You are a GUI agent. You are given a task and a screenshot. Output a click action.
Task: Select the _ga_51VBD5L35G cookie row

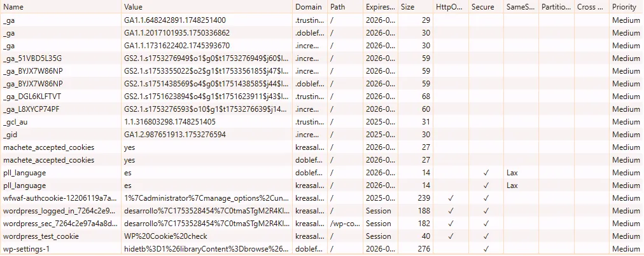pyautogui.click(x=322, y=58)
